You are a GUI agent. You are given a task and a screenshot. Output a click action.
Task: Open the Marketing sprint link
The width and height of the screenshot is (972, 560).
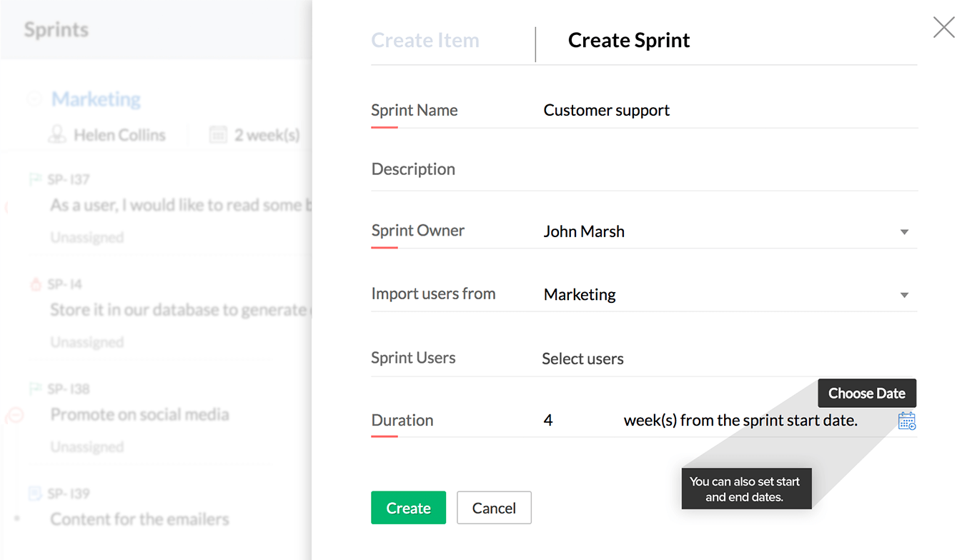[x=96, y=99]
